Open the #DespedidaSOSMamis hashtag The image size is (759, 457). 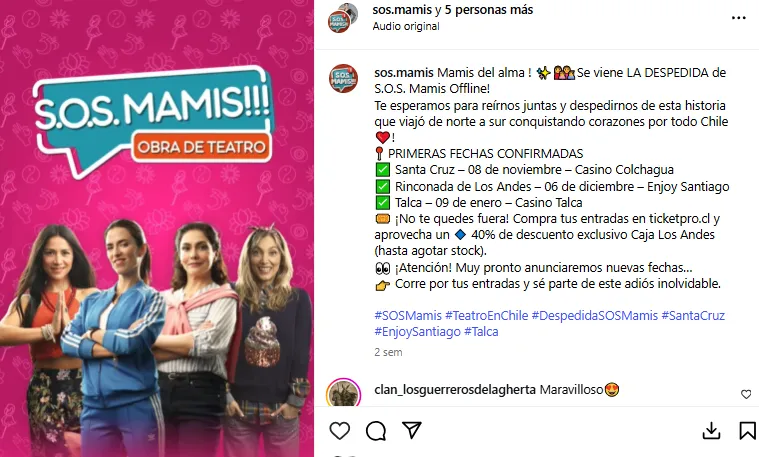click(594, 316)
